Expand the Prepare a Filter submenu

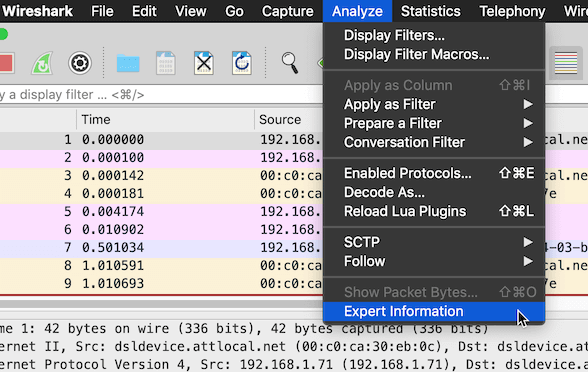(434, 123)
